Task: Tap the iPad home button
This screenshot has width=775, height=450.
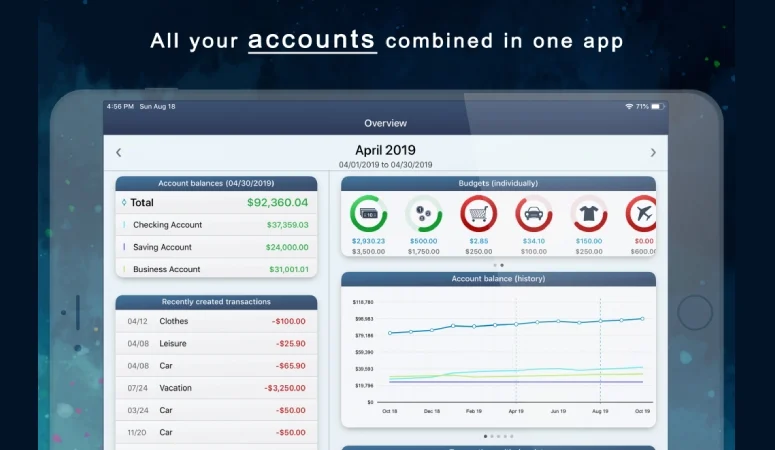Action: (x=695, y=313)
